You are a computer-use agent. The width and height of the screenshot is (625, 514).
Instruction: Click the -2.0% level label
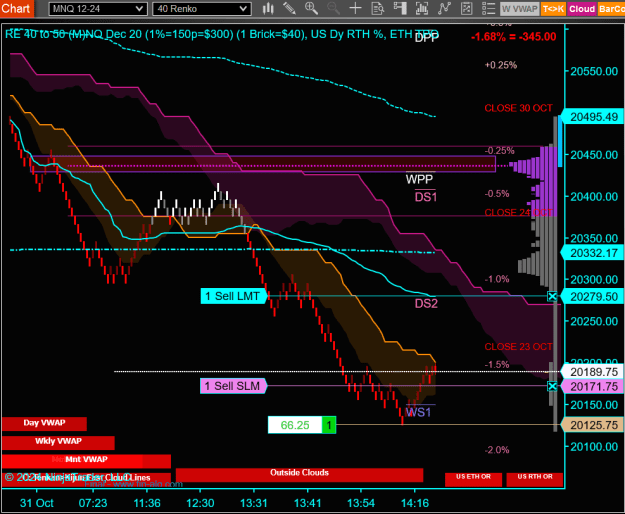coord(497,450)
